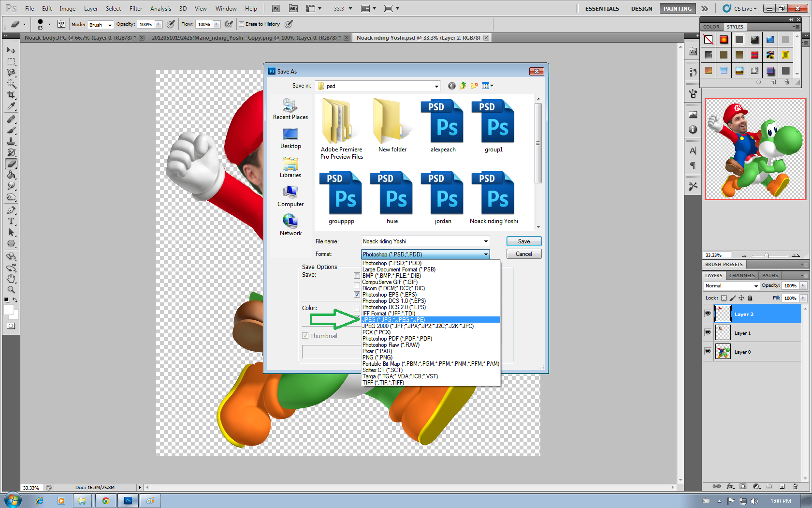Click the Save button
The width and height of the screenshot is (812, 508).
click(x=524, y=241)
